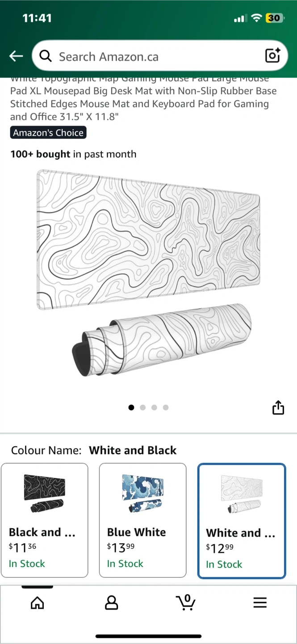The height and width of the screenshot is (644, 297).
Task: Open the account profile icon
Action: (111, 603)
